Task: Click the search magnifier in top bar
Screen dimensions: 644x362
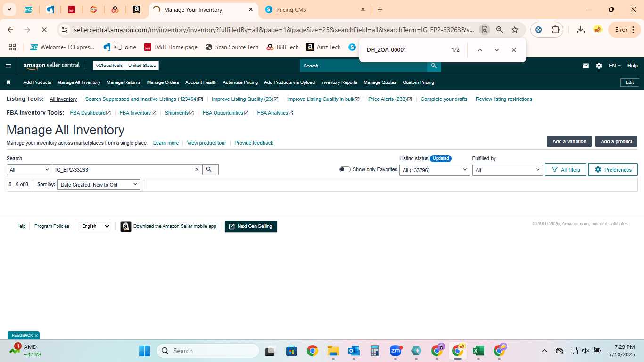Action: [x=434, y=66]
